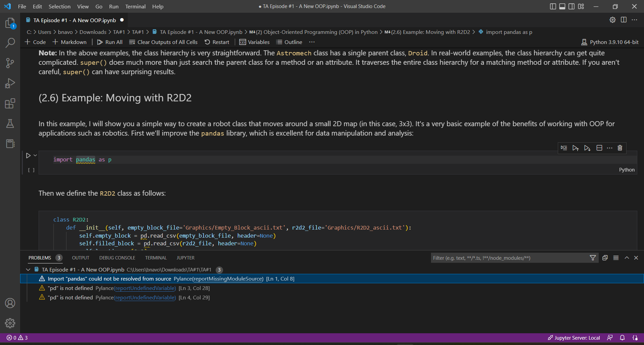Open more notebook toolbar actions ellipsis
This screenshot has width=644, height=345.
[x=312, y=42]
